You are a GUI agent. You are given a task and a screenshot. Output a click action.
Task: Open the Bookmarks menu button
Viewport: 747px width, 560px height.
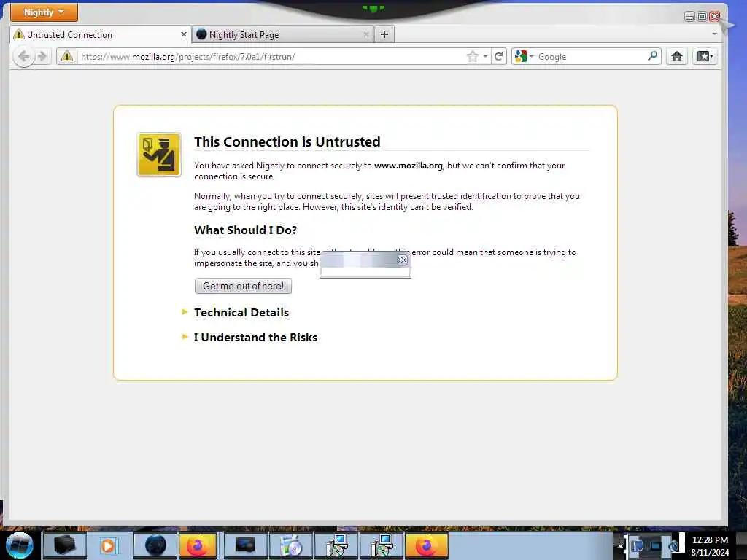(x=705, y=57)
